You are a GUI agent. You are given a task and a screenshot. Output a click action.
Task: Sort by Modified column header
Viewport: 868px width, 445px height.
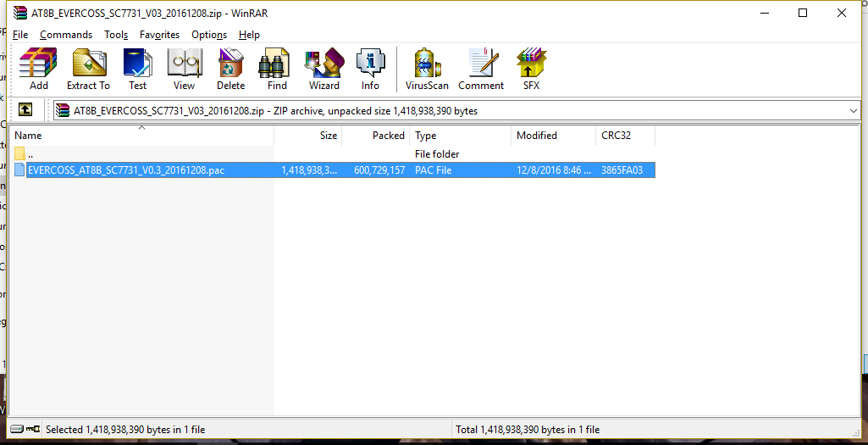[554, 136]
